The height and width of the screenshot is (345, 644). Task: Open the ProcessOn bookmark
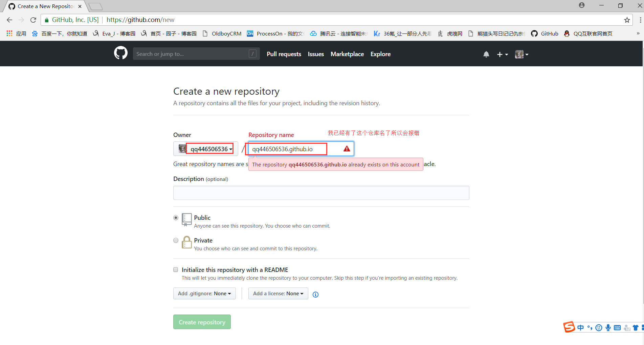click(276, 33)
